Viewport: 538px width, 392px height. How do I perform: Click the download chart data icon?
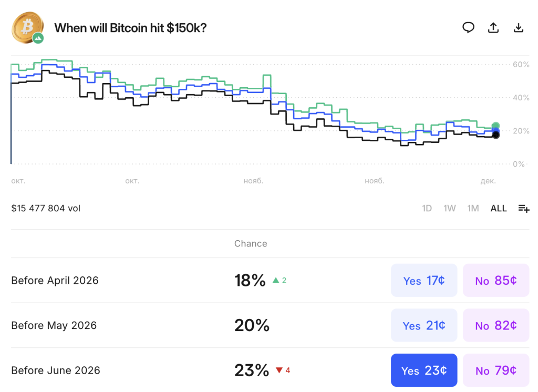point(519,28)
